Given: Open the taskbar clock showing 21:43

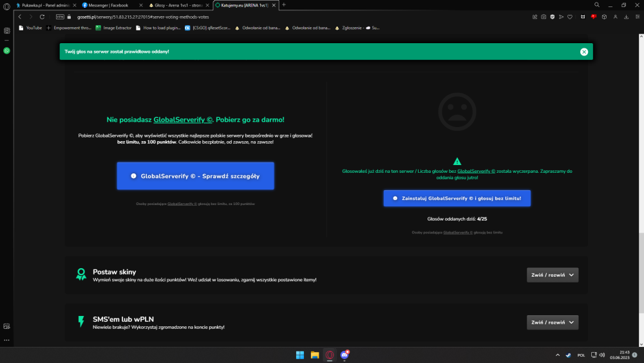Looking at the screenshot, I should click(620, 355).
